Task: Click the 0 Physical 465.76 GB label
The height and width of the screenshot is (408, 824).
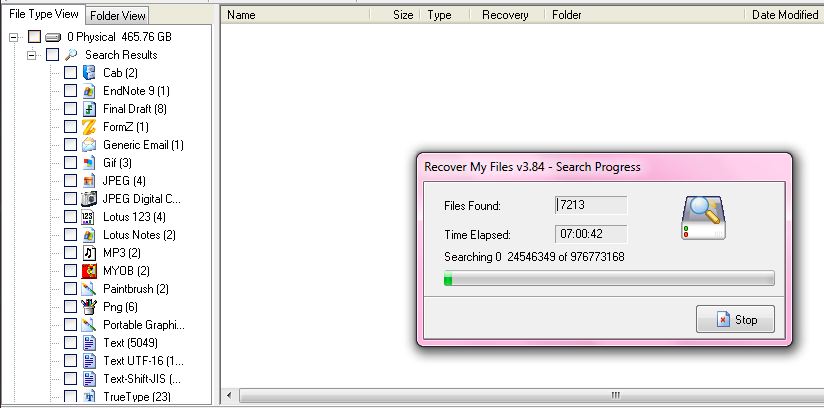Action: point(119,37)
